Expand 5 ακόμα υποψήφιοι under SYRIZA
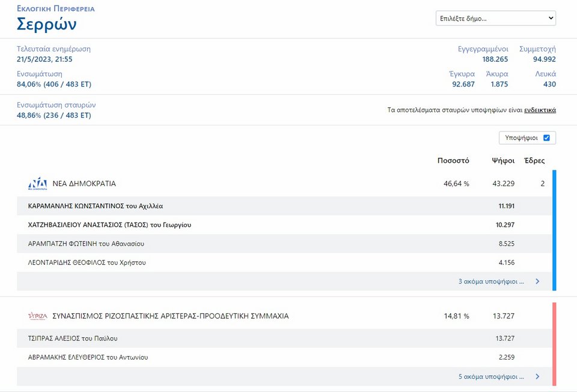577x392 pixels. (490, 377)
